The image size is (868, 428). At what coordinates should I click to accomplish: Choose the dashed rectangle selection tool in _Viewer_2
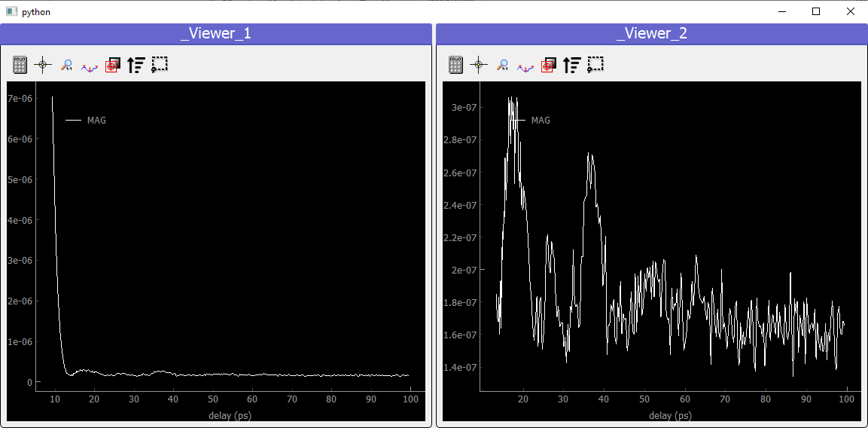click(595, 64)
